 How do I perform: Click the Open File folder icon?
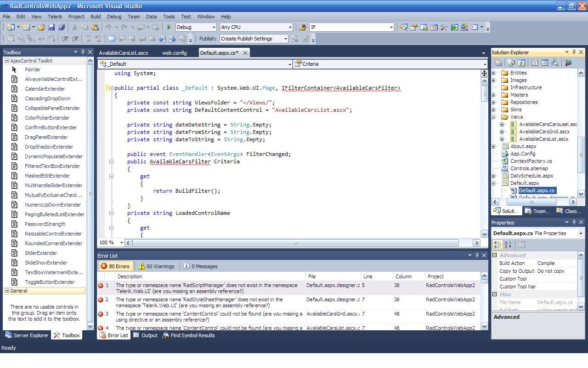[41, 28]
